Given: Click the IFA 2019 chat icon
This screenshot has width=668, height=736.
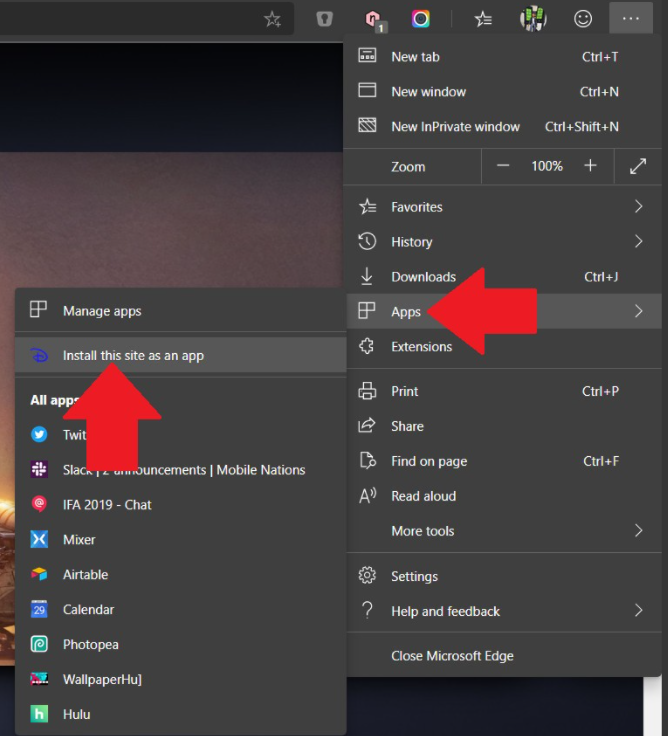Looking at the screenshot, I should (x=39, y=504).
